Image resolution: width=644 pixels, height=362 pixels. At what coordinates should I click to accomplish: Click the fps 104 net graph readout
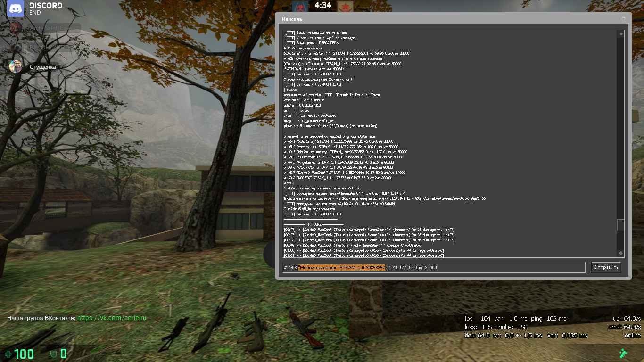[x=478, y=319]
